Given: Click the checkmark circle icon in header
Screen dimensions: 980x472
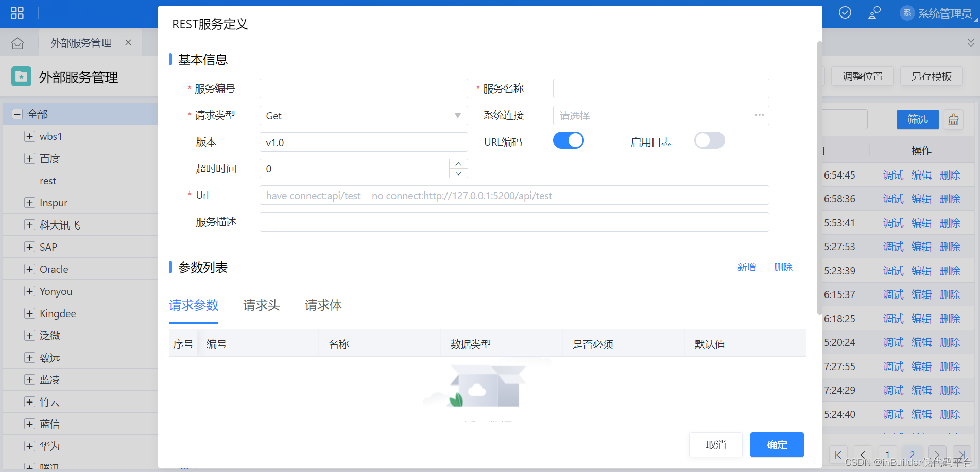Looking at the screenshot, I should coord(845,12).
